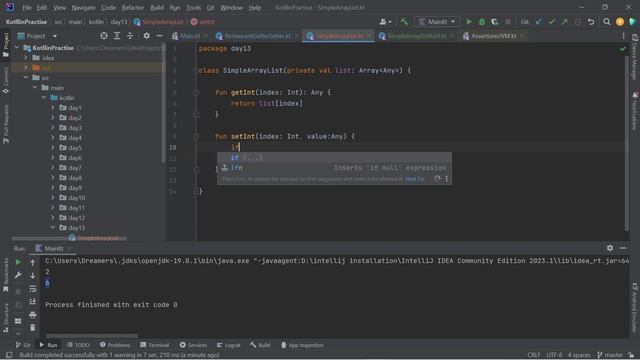The image size is (640, 360).
Task: Open the Refactor menu
Action: (x=133, y=7)
